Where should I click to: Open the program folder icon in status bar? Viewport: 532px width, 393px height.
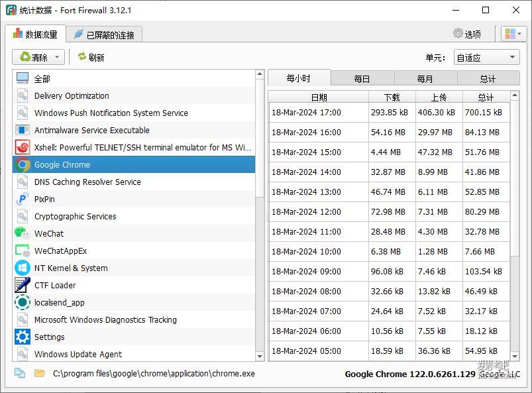[x=39, y=373]
